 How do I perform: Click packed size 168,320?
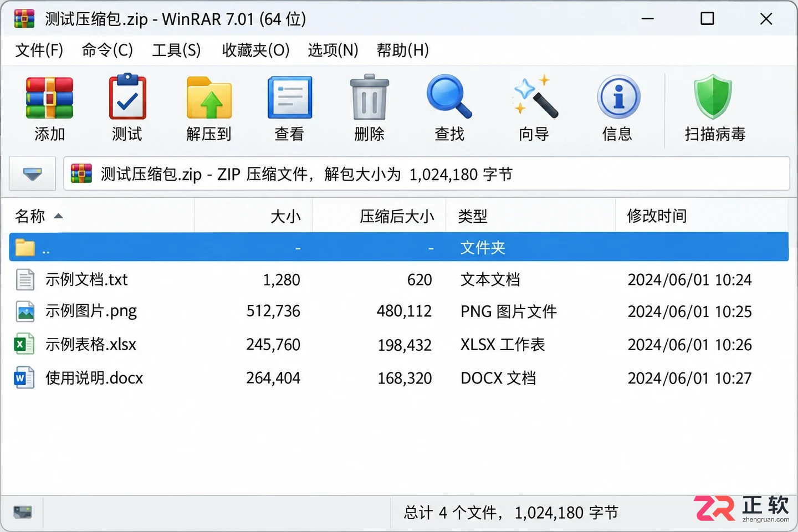405,378
